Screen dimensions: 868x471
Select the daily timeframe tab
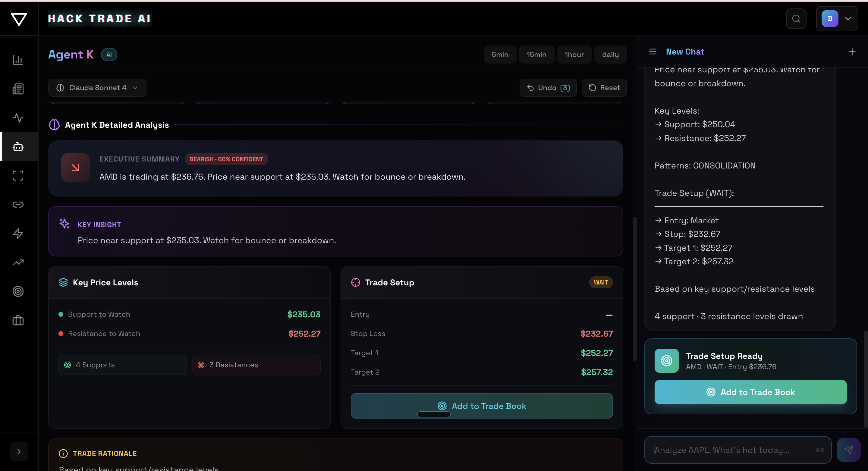coord(610,55)
